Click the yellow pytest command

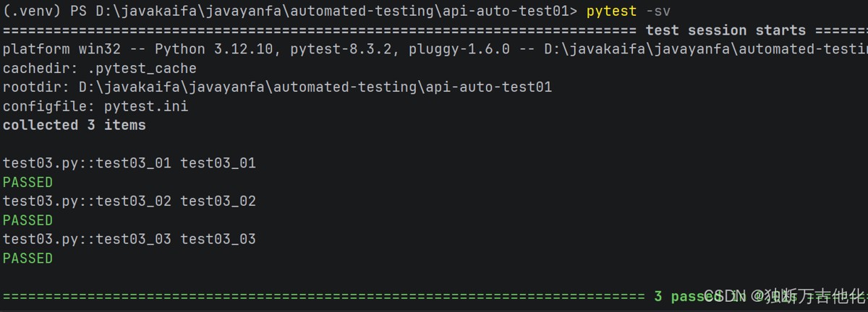tap(612, 11)
